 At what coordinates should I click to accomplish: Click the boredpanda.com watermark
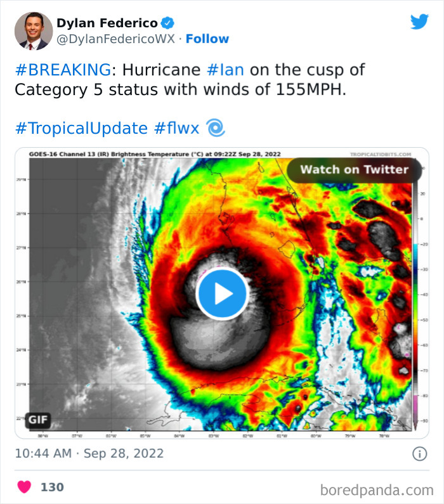click(377, 489)
